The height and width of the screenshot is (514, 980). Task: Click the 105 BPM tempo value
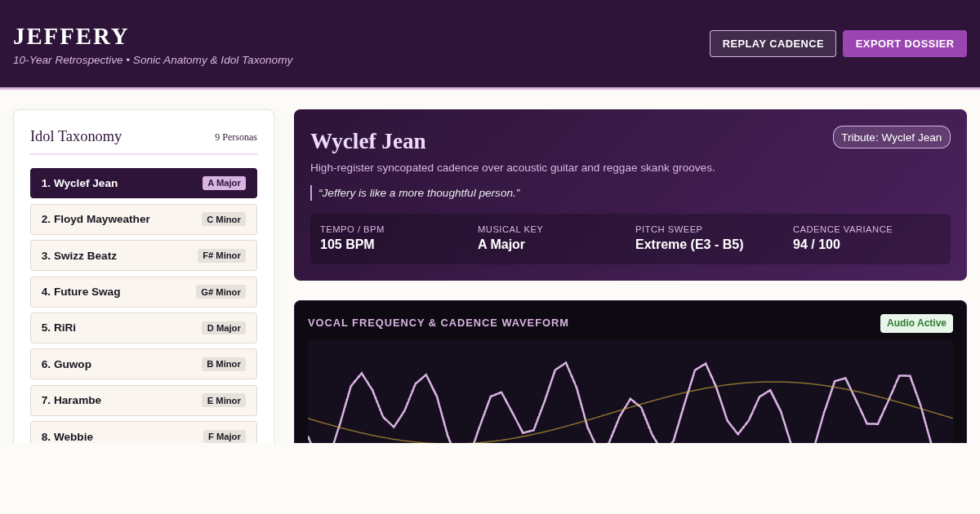347,245
